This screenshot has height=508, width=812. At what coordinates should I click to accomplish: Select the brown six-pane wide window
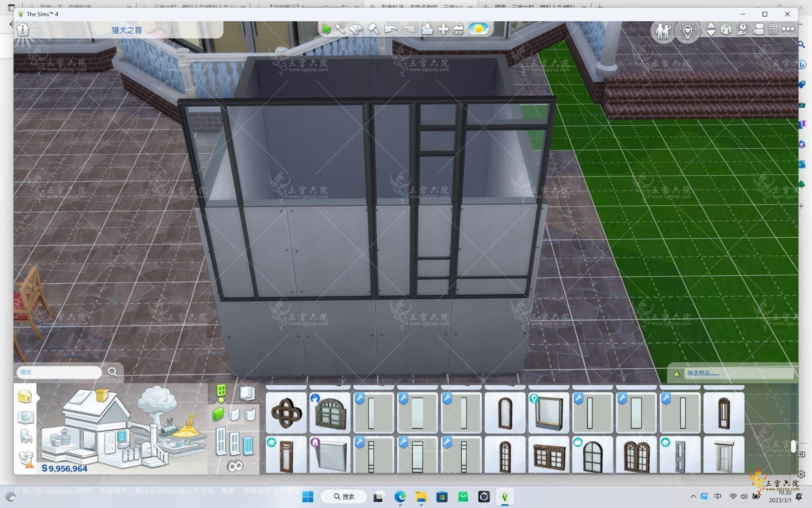tap(549, 455)
